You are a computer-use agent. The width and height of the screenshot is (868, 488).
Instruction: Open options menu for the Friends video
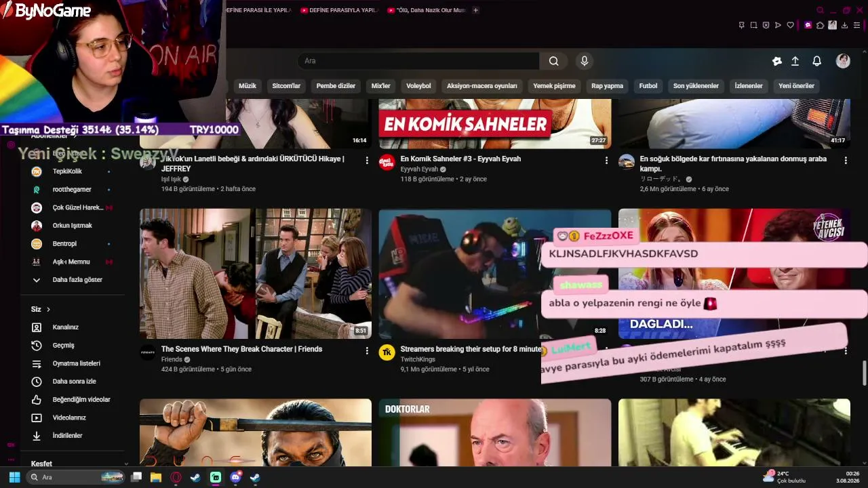coord(367,350)
